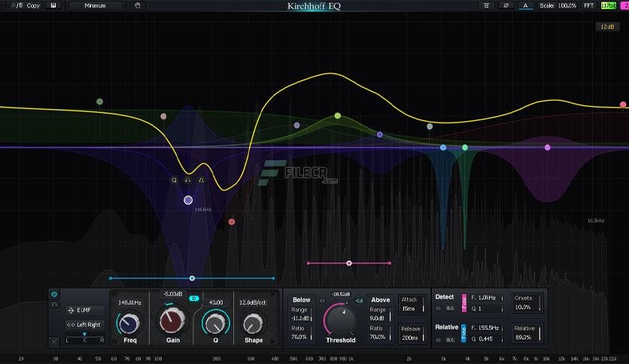
Task: Toggle the cyan dynamic D button
Action: pos(194,299)
